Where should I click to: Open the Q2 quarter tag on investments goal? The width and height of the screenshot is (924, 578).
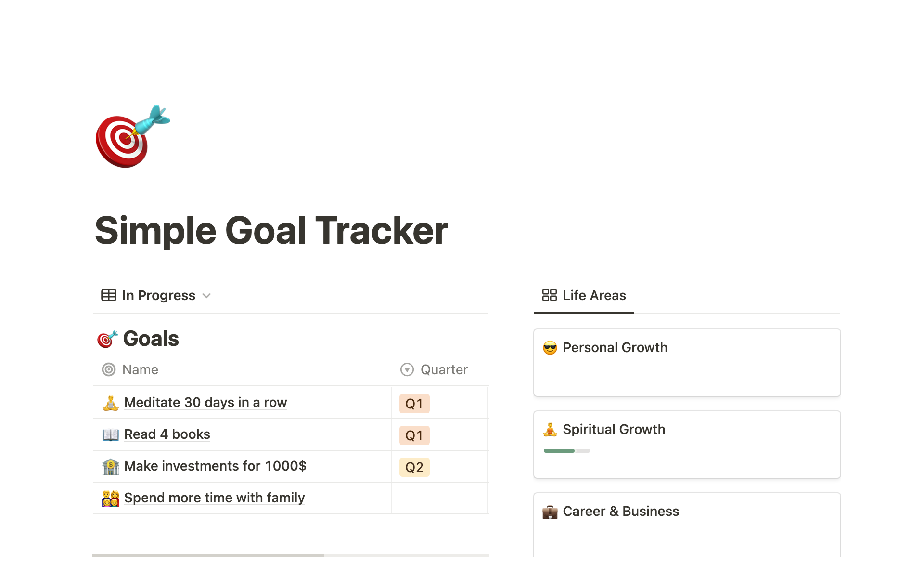[414, 466]
